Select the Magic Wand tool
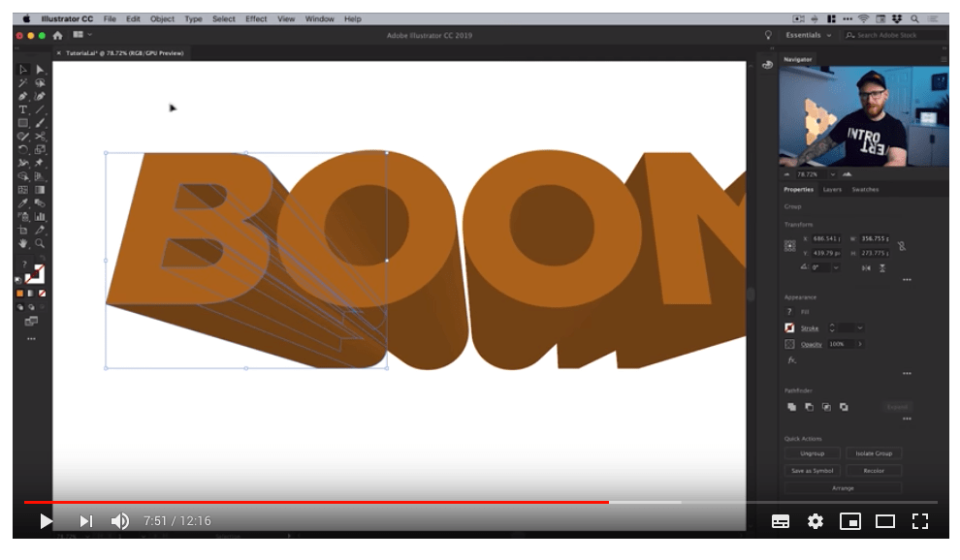This screenshot has width=960, height=560. 23,82
